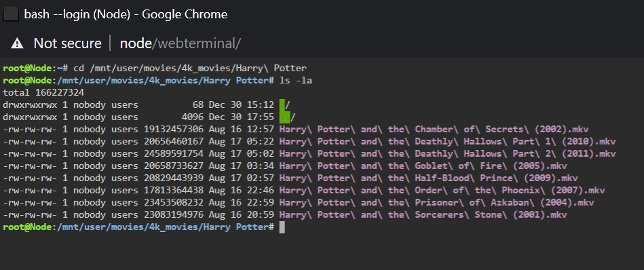644x270 pixels.
Task: Click the size 4096 in directory listing
Action: pyautogui.click(x=192, y=117)
